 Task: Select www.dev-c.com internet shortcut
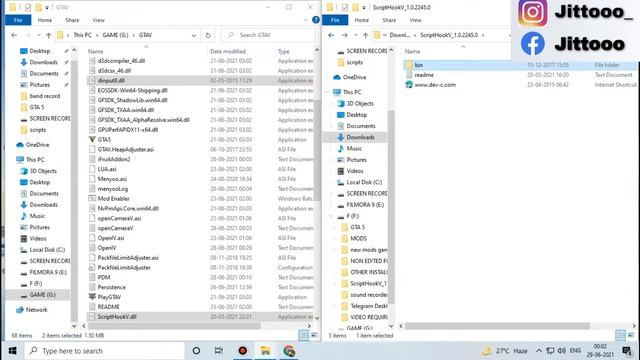435,84
